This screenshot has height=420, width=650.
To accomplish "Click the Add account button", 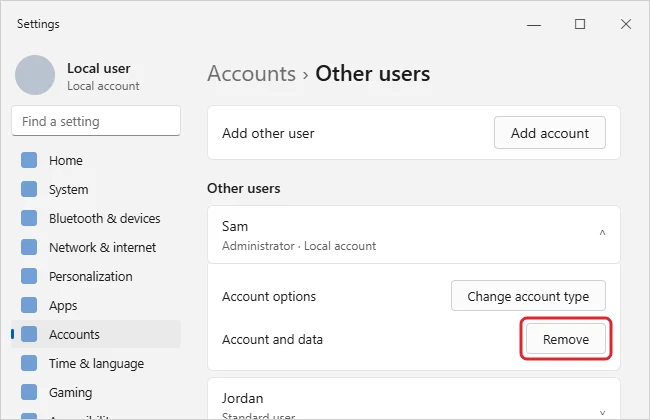I will (x=550, y=133).
